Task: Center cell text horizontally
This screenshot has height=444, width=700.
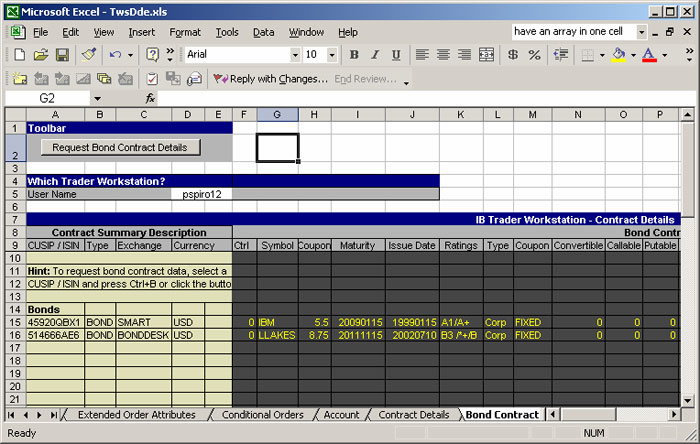Action: coord(443,55)
